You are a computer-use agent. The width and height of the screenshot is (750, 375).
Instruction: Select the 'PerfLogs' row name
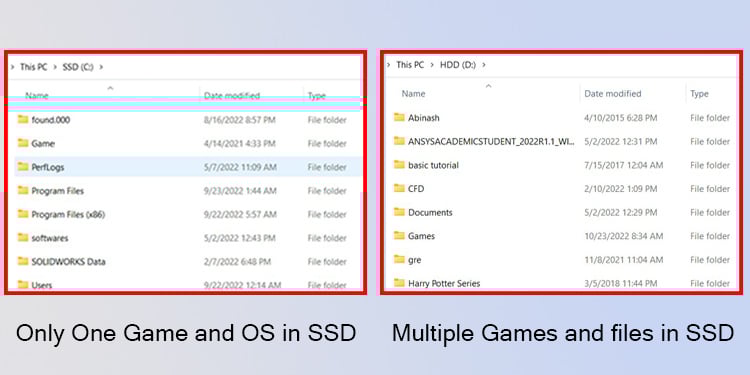pyautogui.click(x=48, y=167)
